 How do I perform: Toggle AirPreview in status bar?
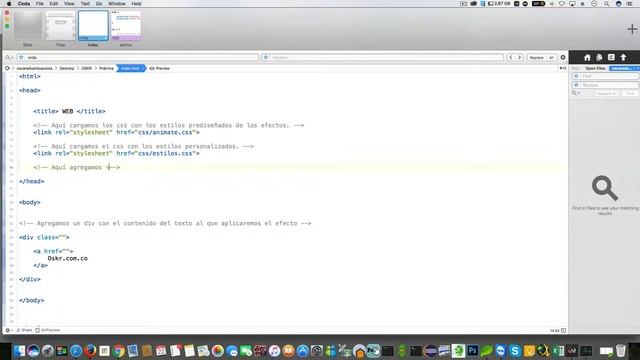pyautogui.click(x=48, y=330)
